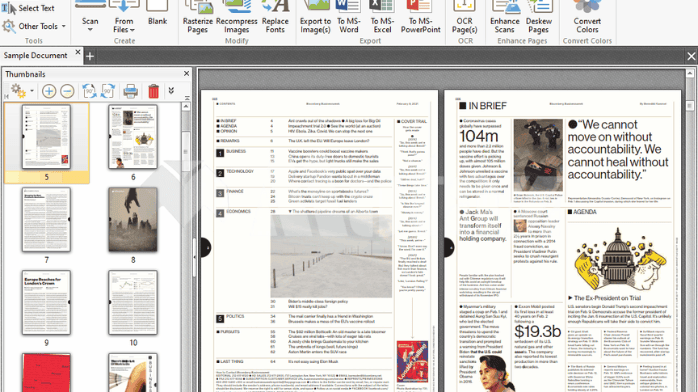
Task: Zoom out thumbnails with minus icon
Action: tap(67, 91)
